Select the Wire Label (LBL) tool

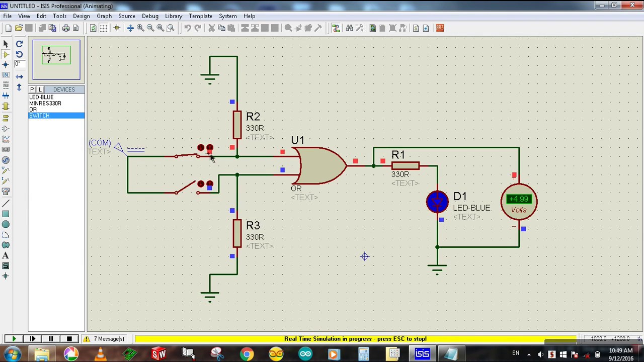coord(6,74)
